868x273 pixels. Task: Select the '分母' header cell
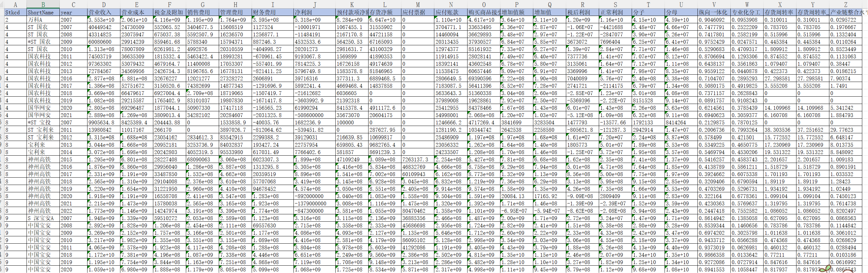pos(681,12)
